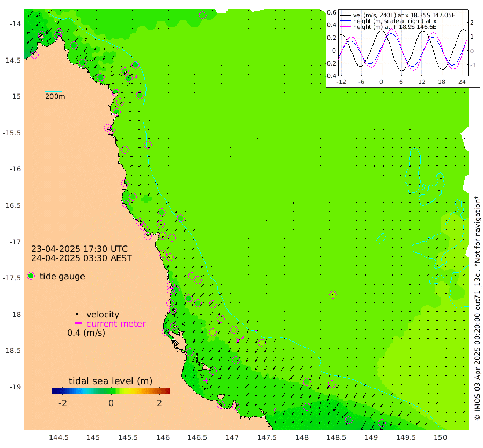Screen dimensions: 483x448
Task: Click the '145' longitude axis label
Action: pos(93,437)
